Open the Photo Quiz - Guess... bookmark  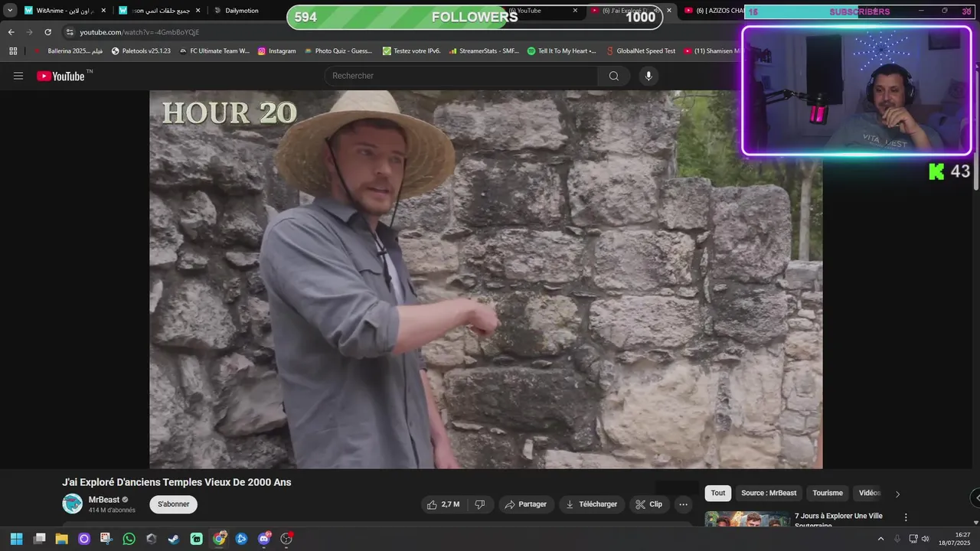(338, 51)
